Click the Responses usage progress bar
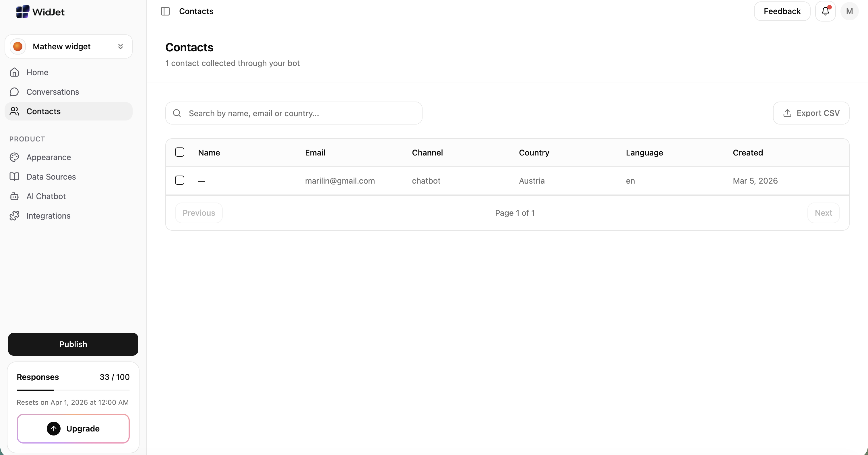Screen dimensions: 868x455 coord(73,390)
